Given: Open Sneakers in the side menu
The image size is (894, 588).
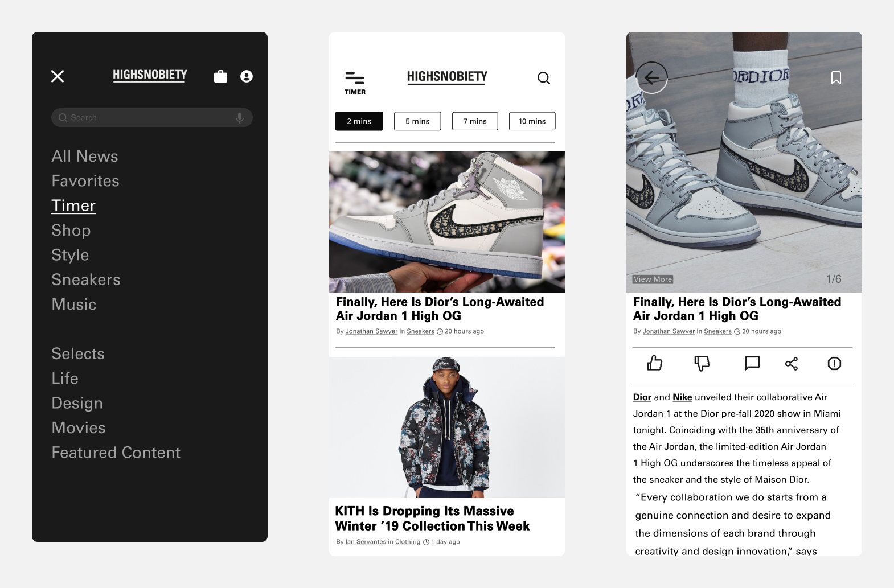Looking at the screenshot, I should (86, 279).
